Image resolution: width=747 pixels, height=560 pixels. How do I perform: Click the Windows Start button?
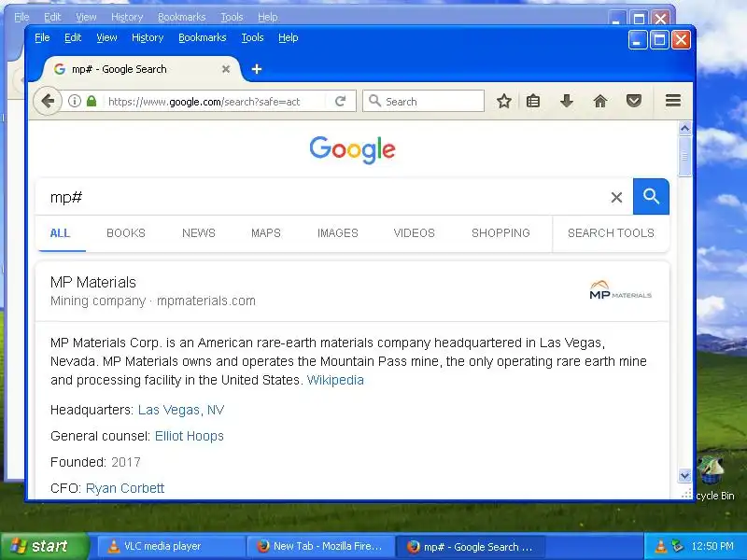point(44,546)
